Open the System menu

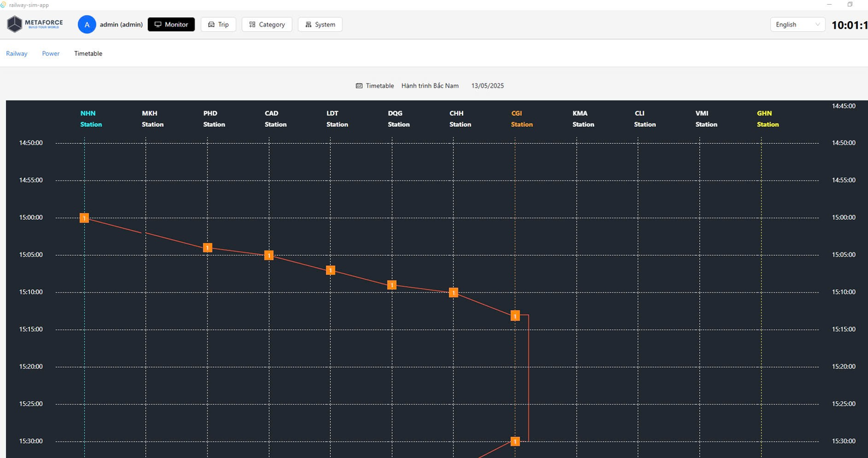(x=320, y=24)
